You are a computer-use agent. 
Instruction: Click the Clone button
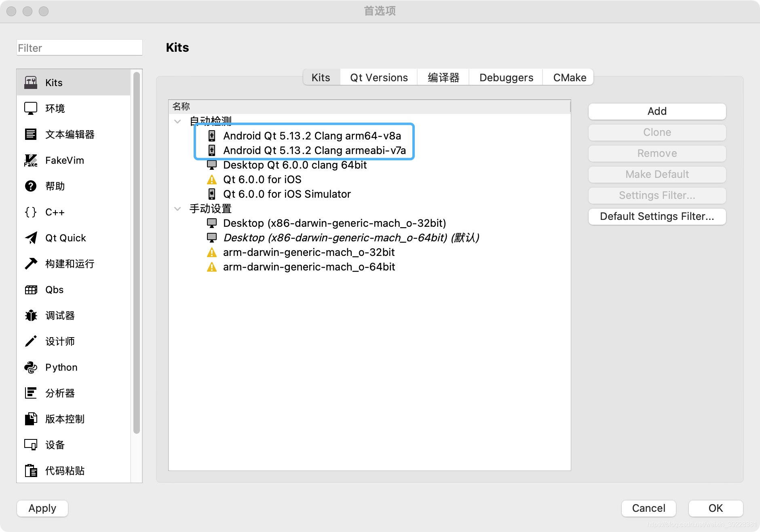[x=657, y=132]
